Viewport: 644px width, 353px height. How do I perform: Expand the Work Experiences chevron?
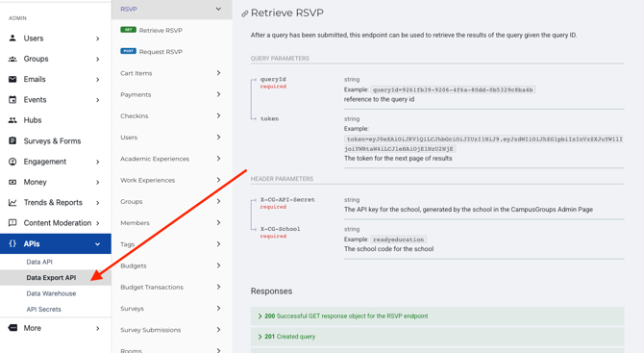coord(218,180)
